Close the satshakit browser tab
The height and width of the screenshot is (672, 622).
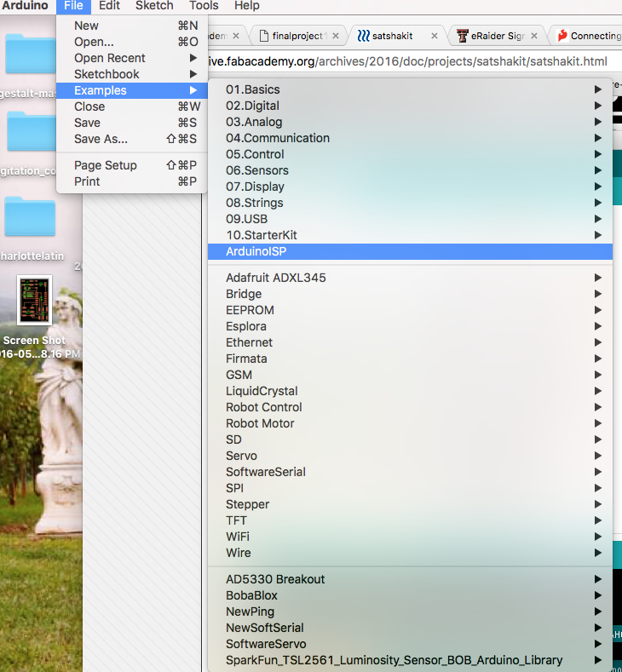[435, 36]
